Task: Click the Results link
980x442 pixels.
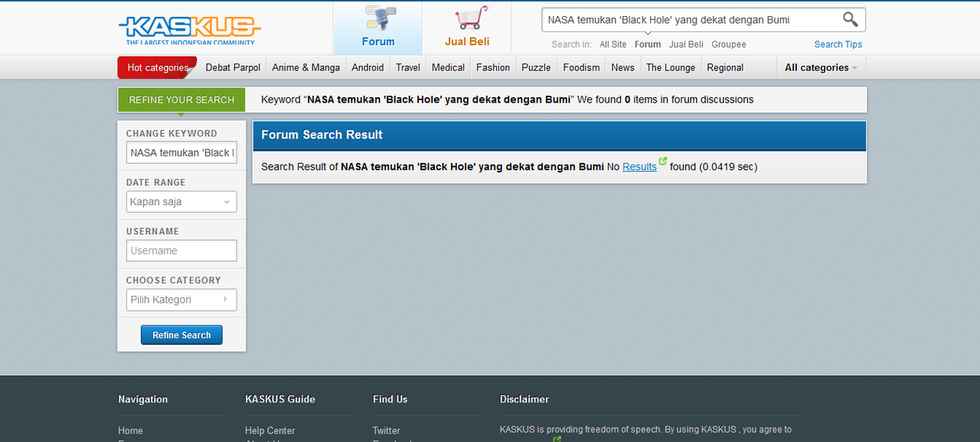Action: coord(639,166)
